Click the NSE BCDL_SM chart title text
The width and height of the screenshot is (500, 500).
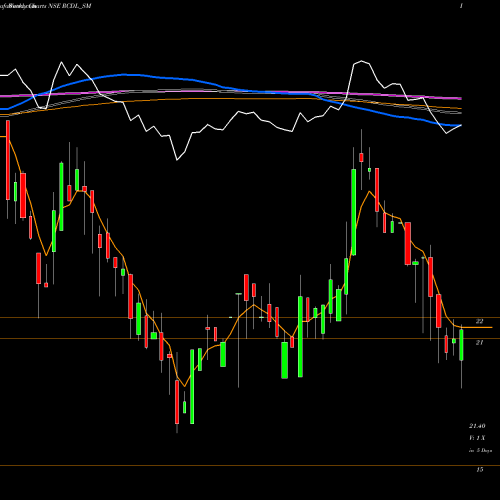[x=70, y=6]
